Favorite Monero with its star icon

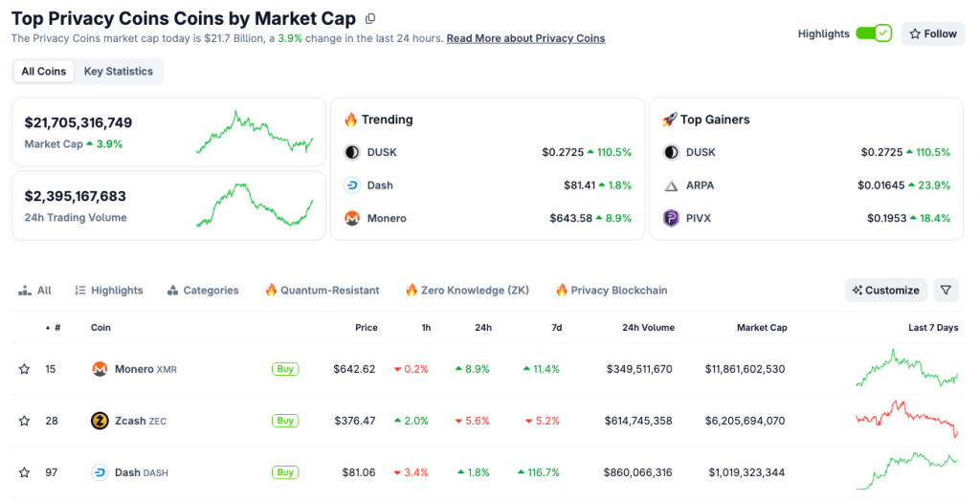(x=24, y=369)
